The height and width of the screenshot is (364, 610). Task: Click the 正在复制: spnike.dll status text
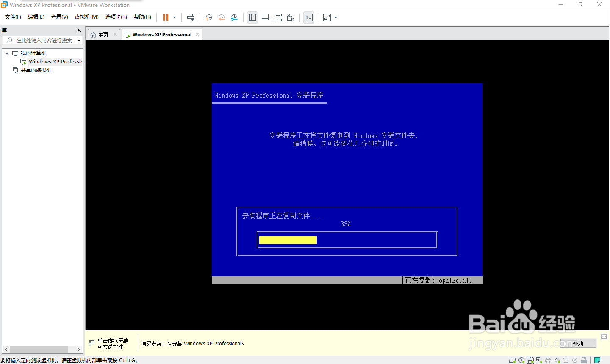coord(438,280)
